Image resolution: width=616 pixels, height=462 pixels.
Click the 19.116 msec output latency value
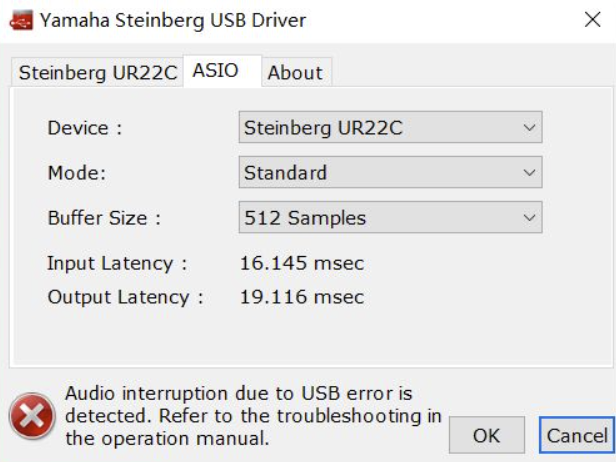pyautogui.click(x=302, y=297)
